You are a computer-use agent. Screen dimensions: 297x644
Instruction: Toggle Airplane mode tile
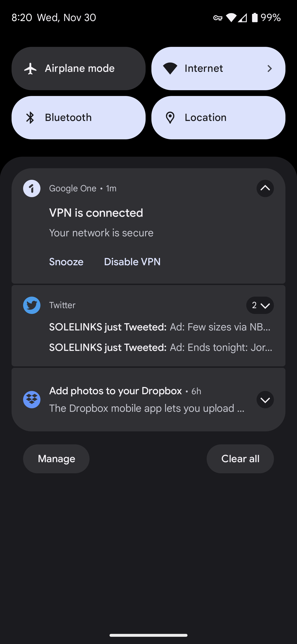tap(78, 69)
